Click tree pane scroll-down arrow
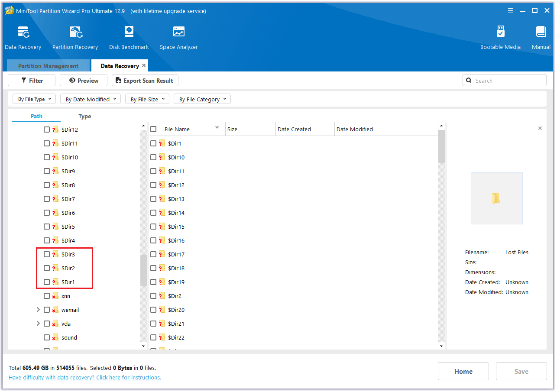Screen dimensions: 557x392 (x=144, y=346)
